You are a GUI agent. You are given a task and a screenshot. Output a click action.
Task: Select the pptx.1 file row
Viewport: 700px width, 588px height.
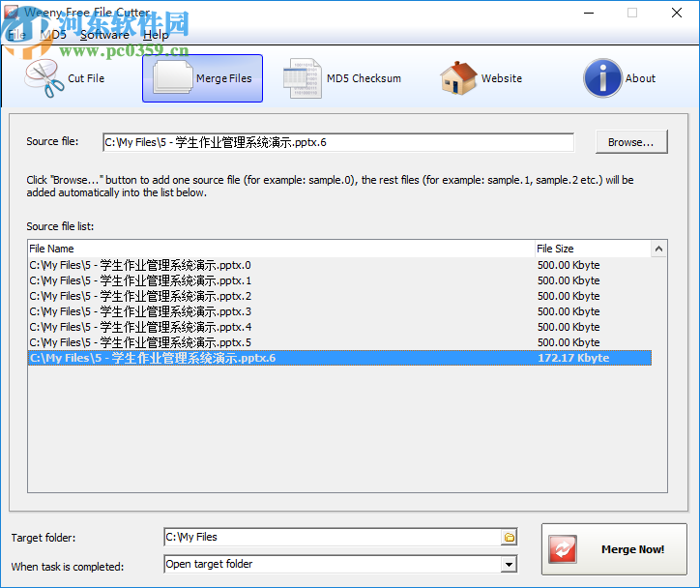(x=339, y=280)
